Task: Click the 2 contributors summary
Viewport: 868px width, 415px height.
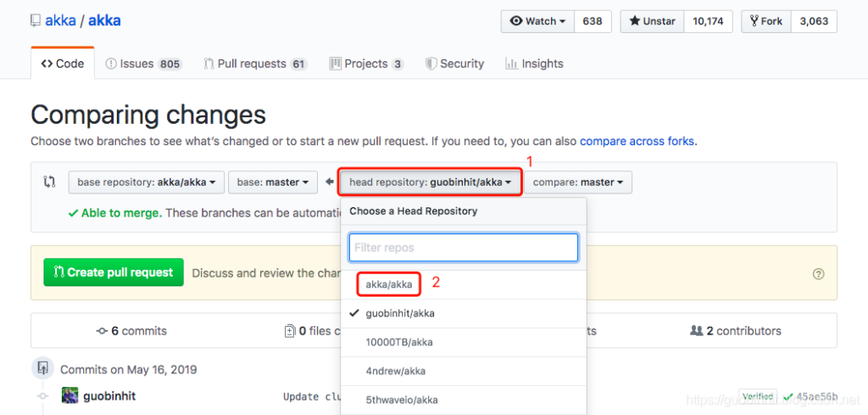Action: coord(736,331)
